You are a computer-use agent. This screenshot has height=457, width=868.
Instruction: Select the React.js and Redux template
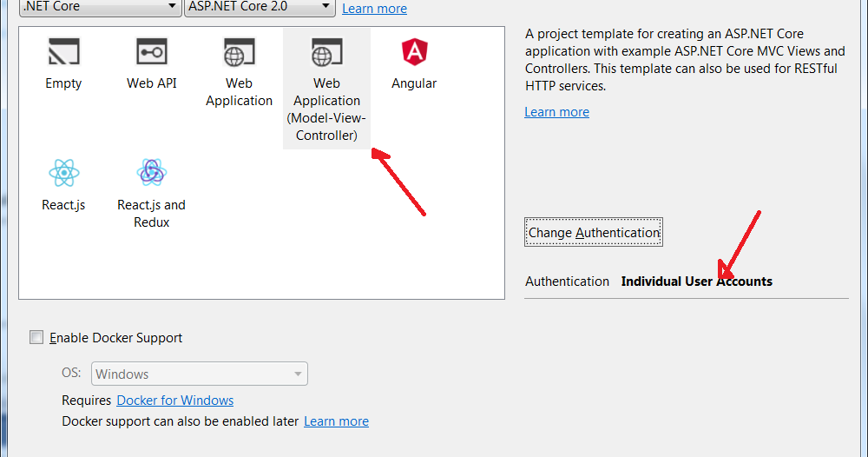tap(152, 193)
